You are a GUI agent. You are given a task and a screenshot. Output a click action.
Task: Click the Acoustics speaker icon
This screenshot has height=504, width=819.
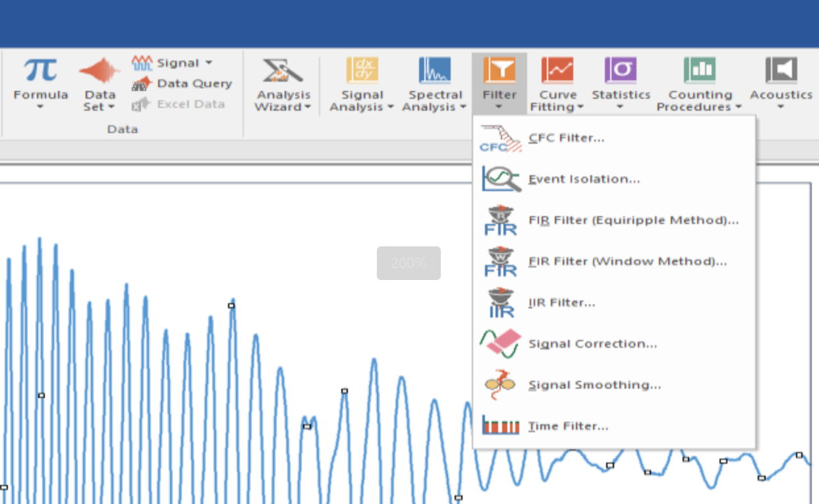(x=781, y=70)
